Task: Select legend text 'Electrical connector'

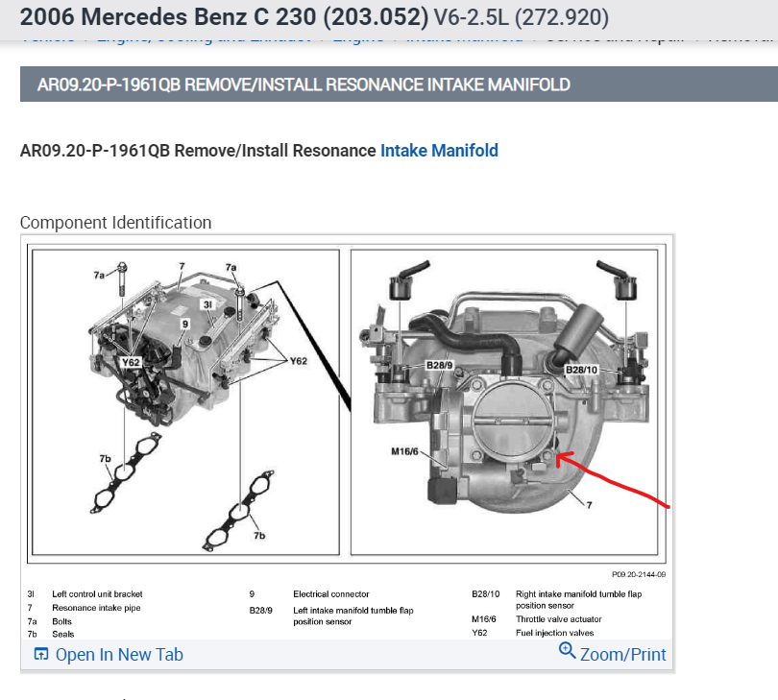Action: [x=331, y=593]
